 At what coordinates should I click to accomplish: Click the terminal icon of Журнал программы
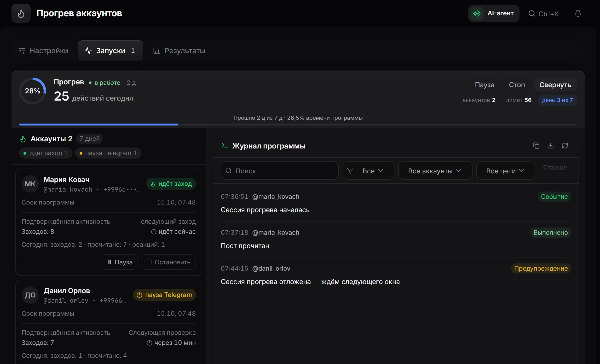coord(224,146)
